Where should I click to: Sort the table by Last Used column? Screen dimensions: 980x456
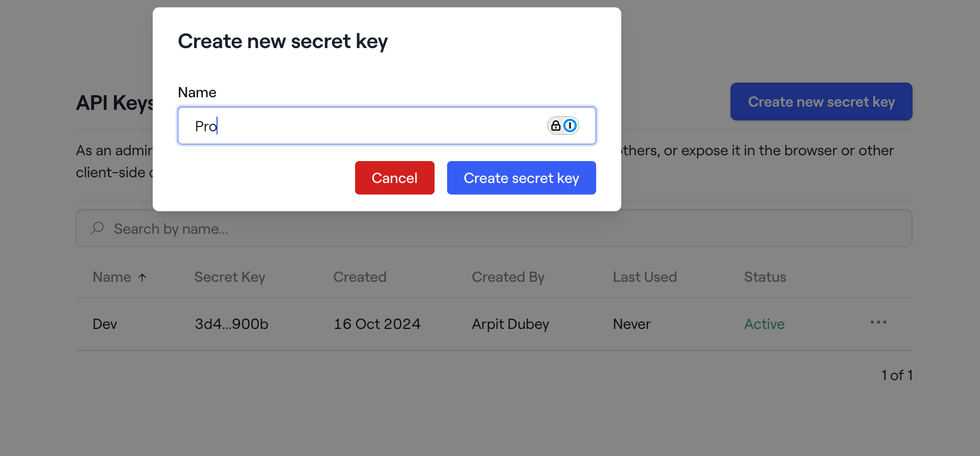point(645,277)
